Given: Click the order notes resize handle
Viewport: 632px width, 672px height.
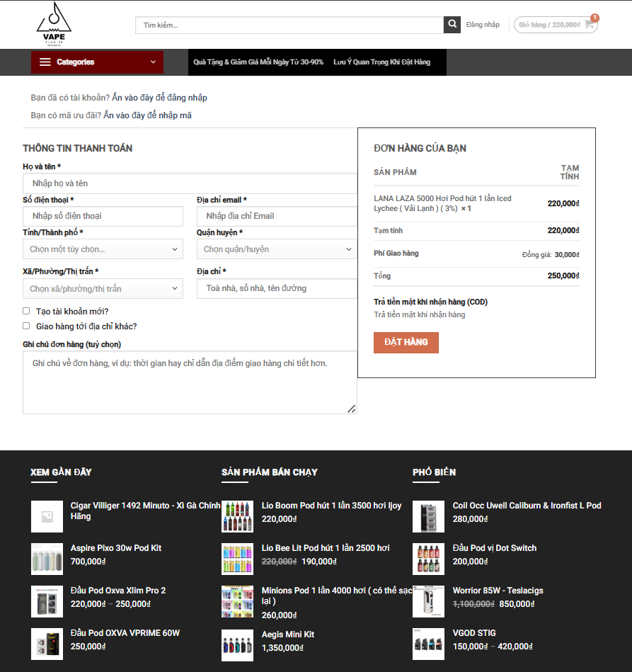Looking at the screenshot, I should click(x=352, y=409).
